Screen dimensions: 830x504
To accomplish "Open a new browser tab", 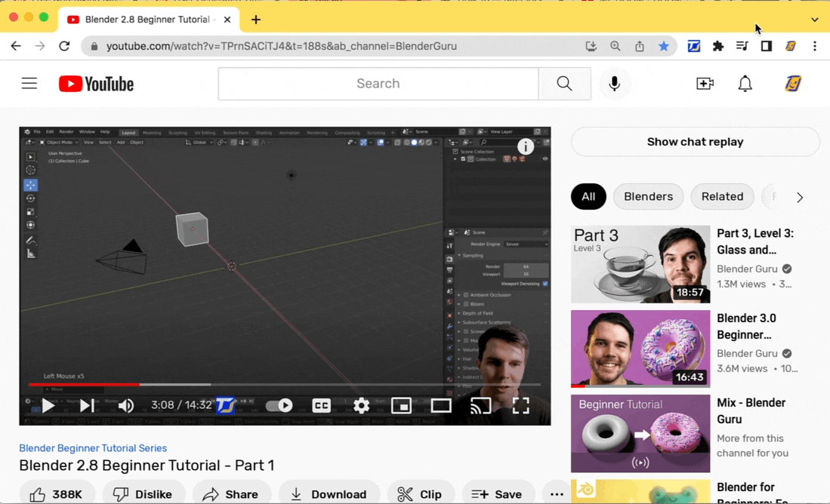I will point(256,20).
